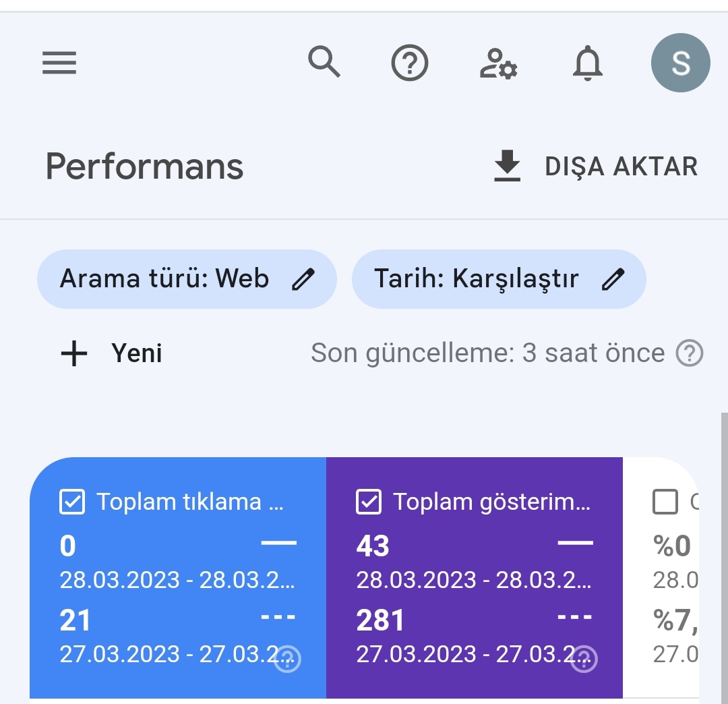This screenshot has height=704, width=728.
Task: Check the unchecked third metric checkbox
Action: pyautogui.click(x=665, y=502)
